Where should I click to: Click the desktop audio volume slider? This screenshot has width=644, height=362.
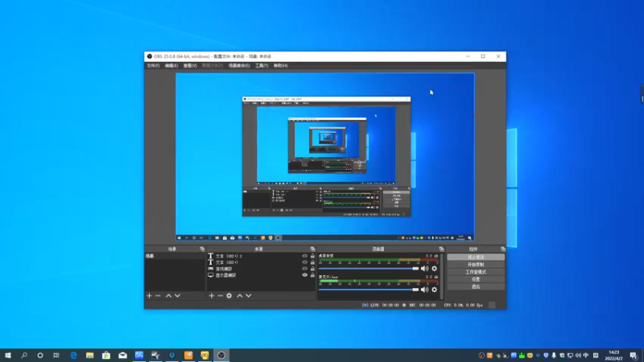(369, 269)
